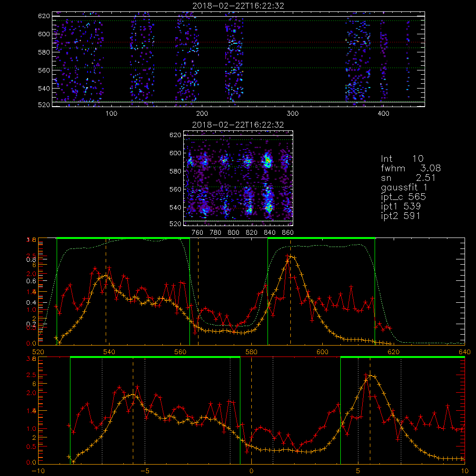476x476 pixels.
Task: Click x-axis label 760 on middle plot
Action: point(198,233)
